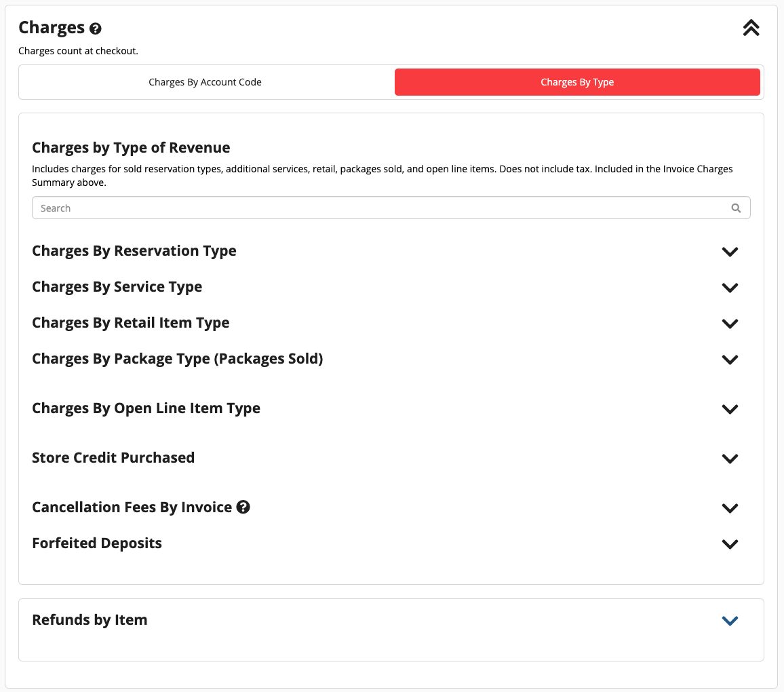
Task: Click the Charges by Type of Revenue title
Action: pos(131,148)
